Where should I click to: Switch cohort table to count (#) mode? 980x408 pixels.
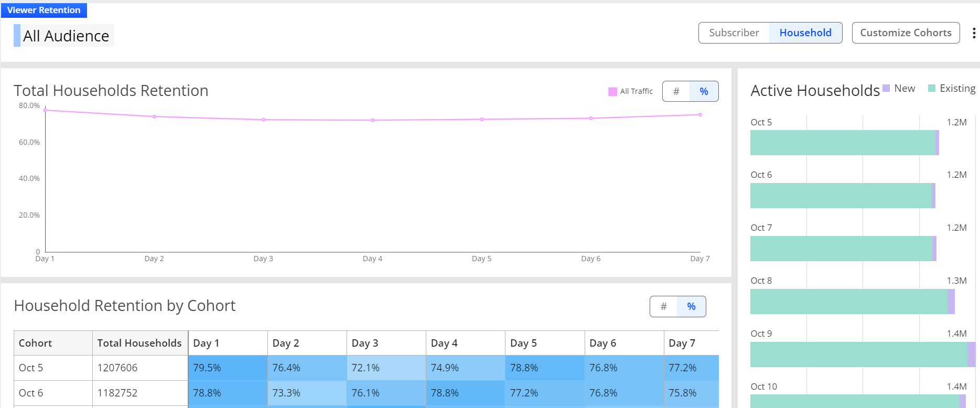(x=664, y=306)
